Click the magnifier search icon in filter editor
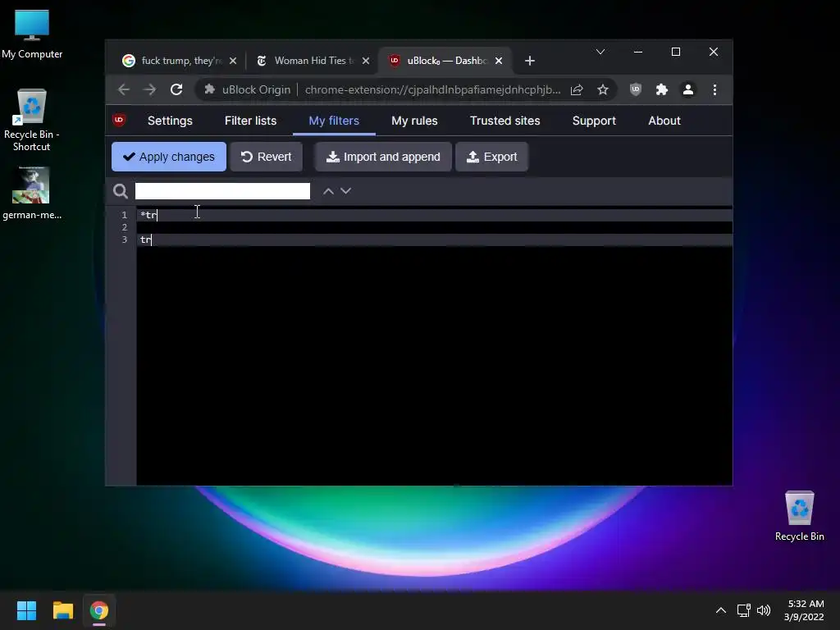840x630 pixels. tap(121, 191)
